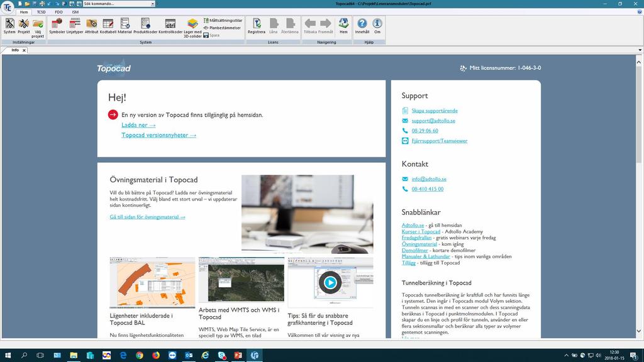The image size is (644, 362).
Task: Open Windows taskbar search
Action: tap(24, 355)
